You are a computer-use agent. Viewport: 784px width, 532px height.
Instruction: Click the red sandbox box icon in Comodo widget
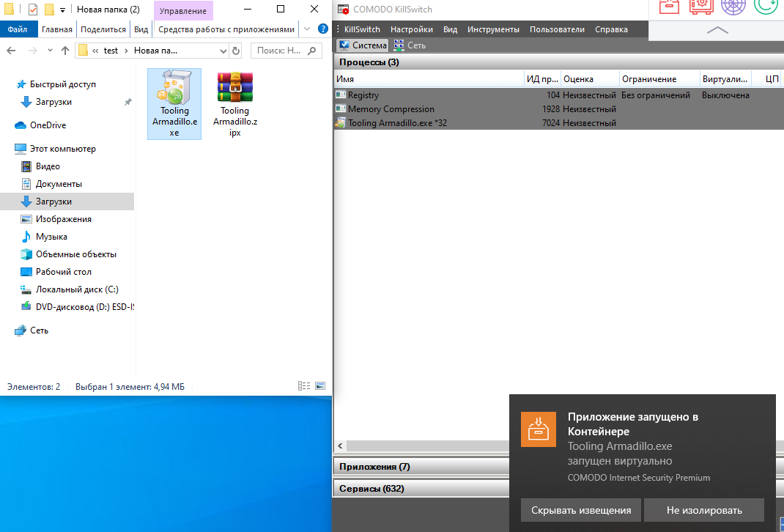tap(670, 7)
